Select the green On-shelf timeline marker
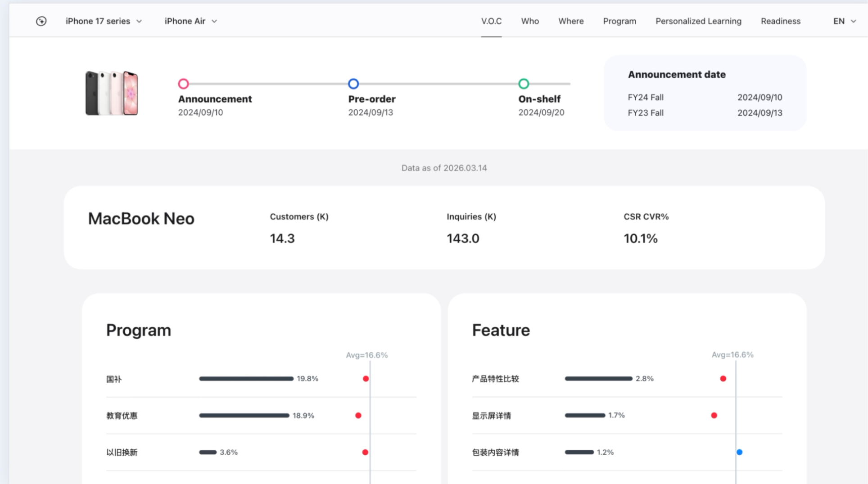Image resolution: width=868 pixels, height=484 pixels. click(524, 84)
